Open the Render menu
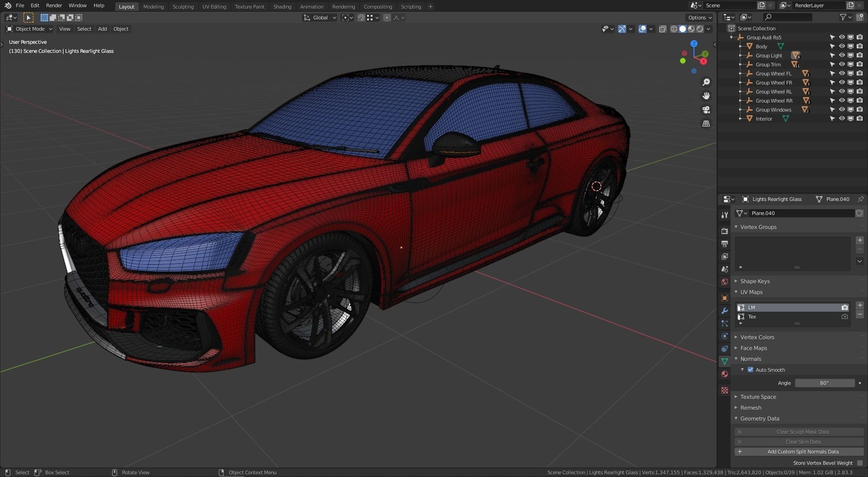Image resolution: width=868 pixels, height=477 pixels. 54,6
